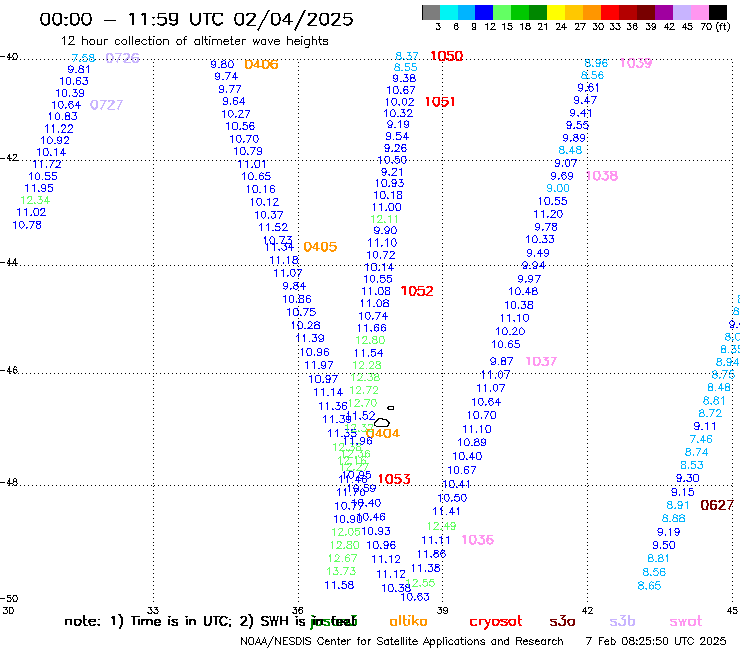This screenshot has width=740, height=650.
Task: Click latitude axis label -50
Action: click(x=9, y=599)
